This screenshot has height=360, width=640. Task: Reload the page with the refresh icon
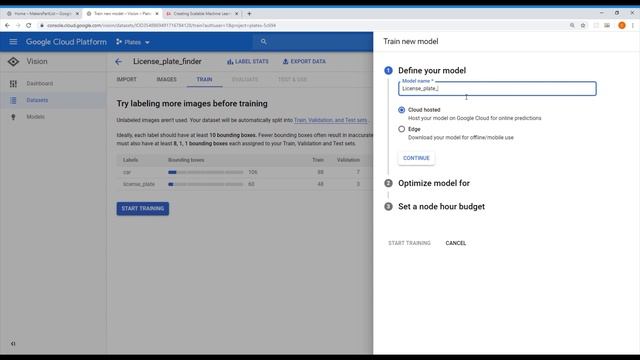click(x=29, y=25)
